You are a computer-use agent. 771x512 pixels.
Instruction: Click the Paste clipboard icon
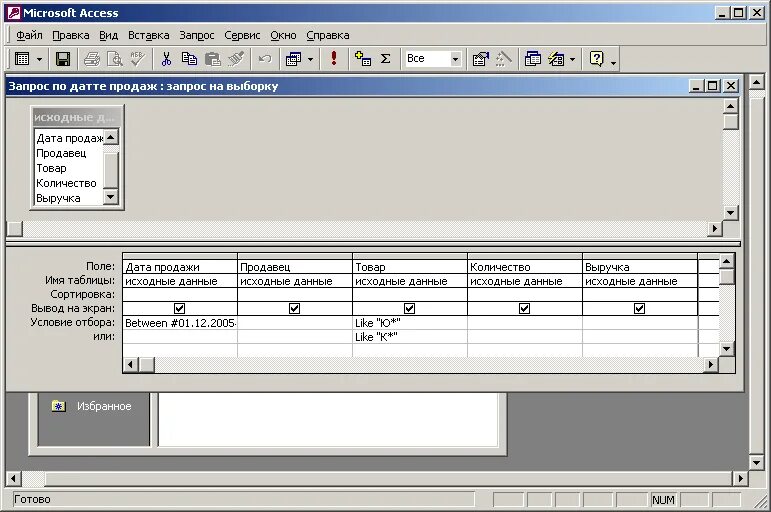coord(212,59)
